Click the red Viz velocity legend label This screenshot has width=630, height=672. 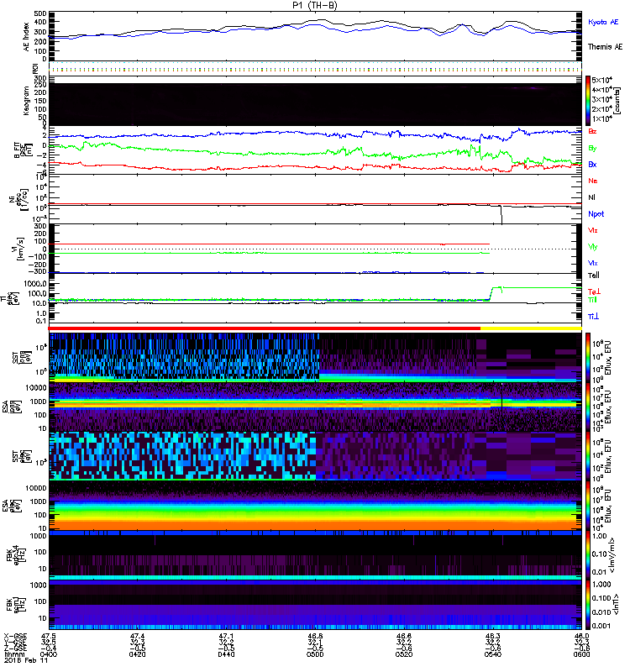[593, 229]
